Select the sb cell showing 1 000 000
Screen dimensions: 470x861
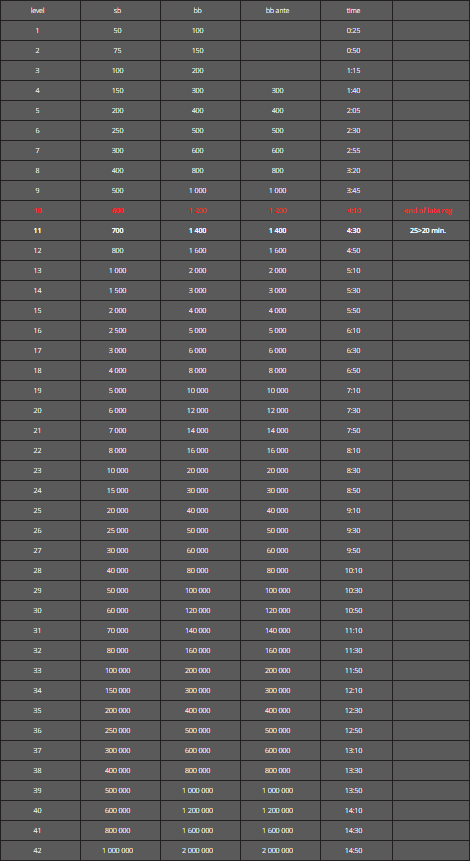pyautogui.click(x=120, y=850)
